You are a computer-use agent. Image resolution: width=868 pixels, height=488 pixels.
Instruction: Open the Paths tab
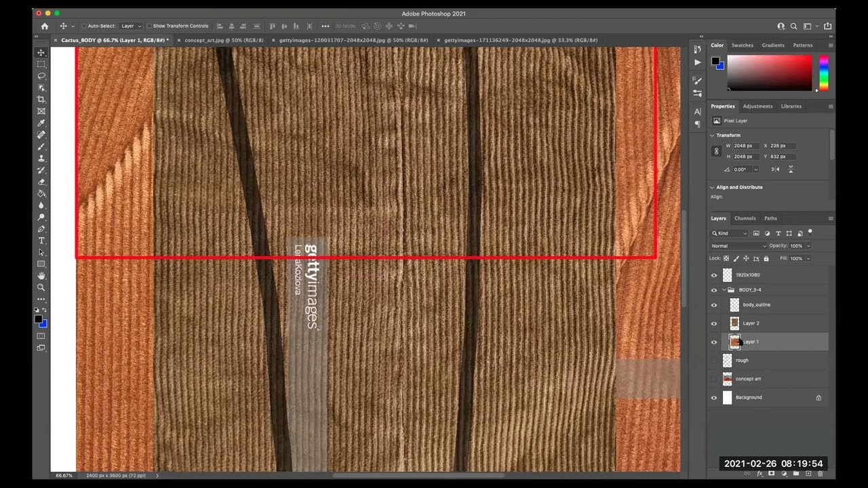pos(770,218)
